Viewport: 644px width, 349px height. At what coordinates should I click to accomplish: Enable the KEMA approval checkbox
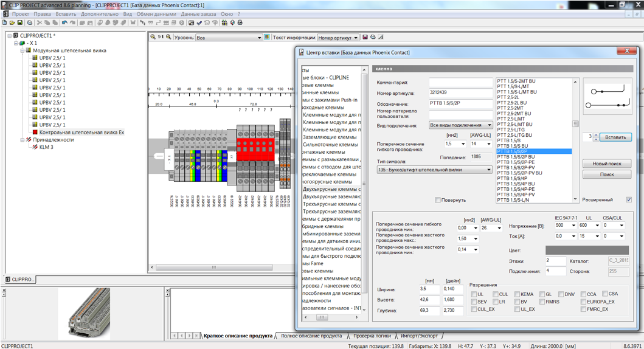coord(517,294)
